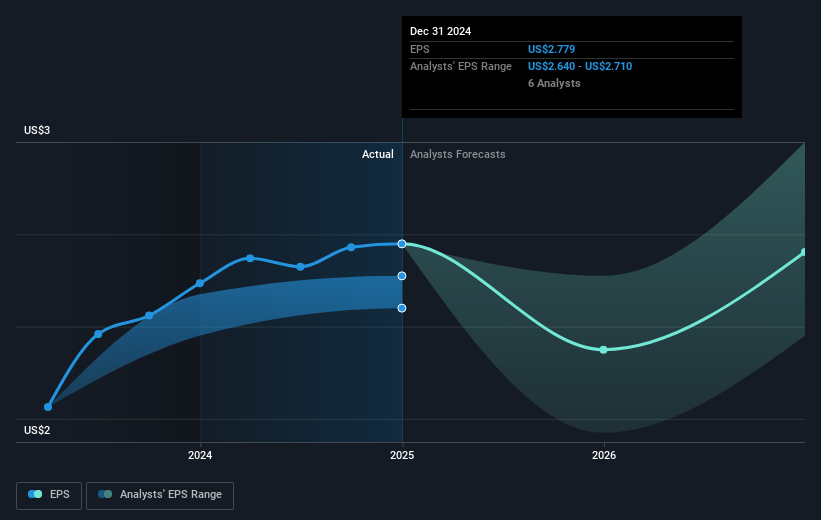The width and height of the screenshot is (821, 520).
Task: Click the 'Dec 31 2024' tooltip date
Action: [440, 31]
